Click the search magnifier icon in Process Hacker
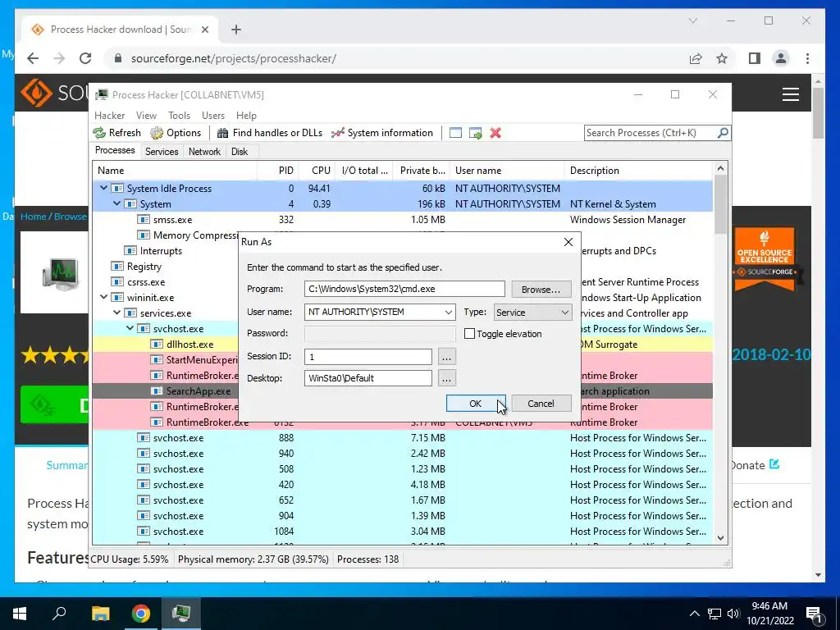 point(723,132)
